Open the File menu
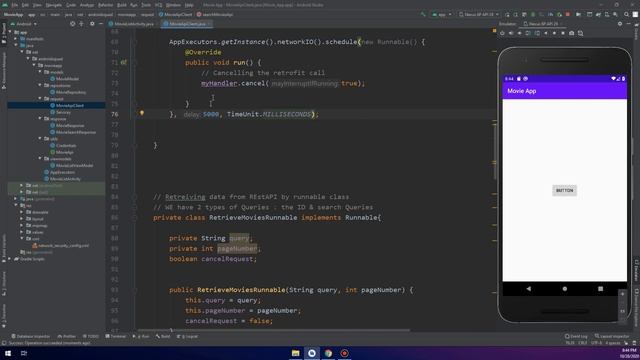This screenshot has width=640, height=360. 14,5
